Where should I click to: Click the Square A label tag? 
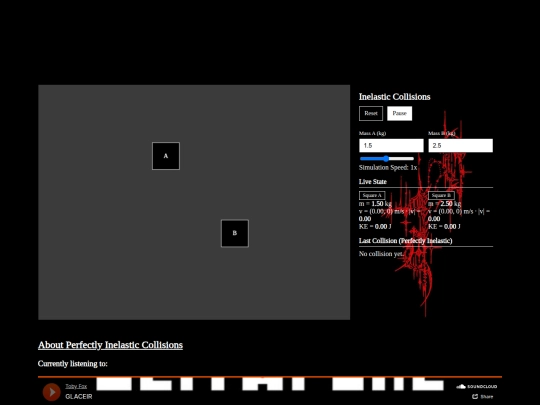[x=372, y=195]
